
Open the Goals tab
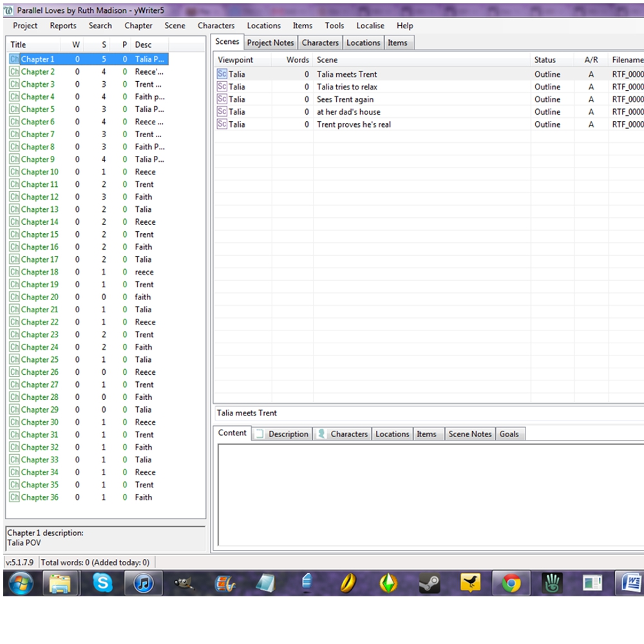click(x=509, y=434)
